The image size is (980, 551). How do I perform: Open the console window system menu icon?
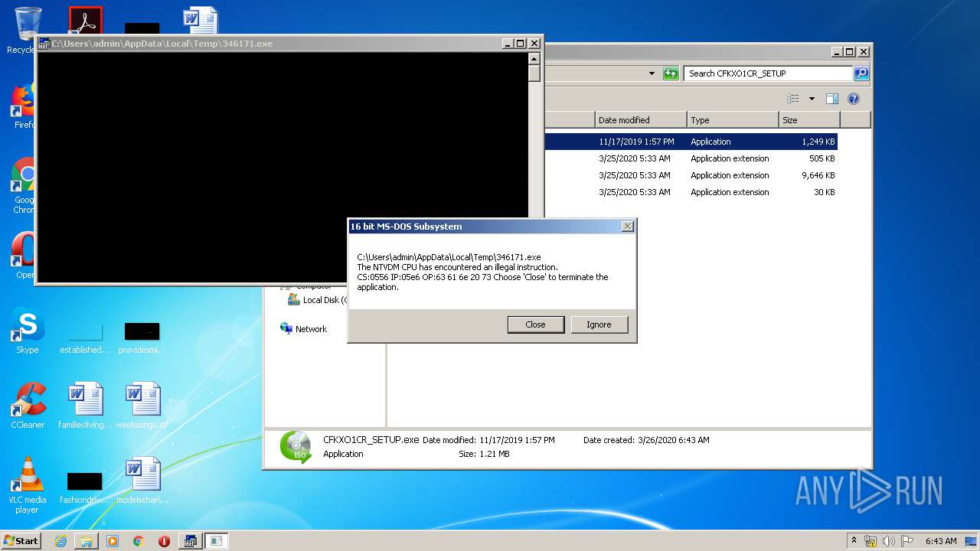point(44,44)
